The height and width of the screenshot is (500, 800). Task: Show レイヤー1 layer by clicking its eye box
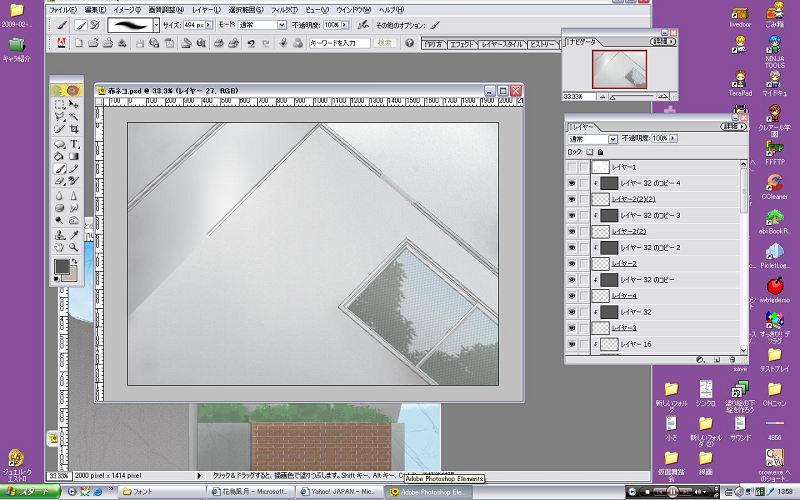click(x=572, y=167)
